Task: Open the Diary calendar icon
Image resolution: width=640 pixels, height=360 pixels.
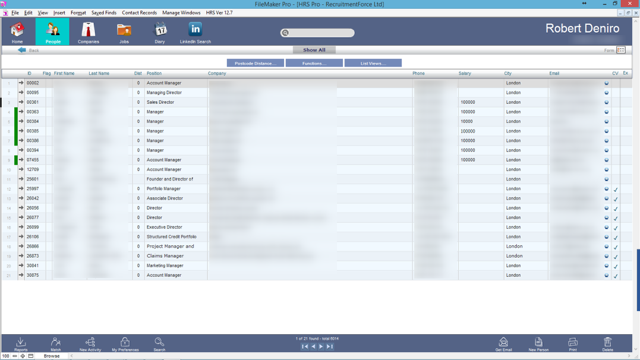Action: (x=160, y=30)
